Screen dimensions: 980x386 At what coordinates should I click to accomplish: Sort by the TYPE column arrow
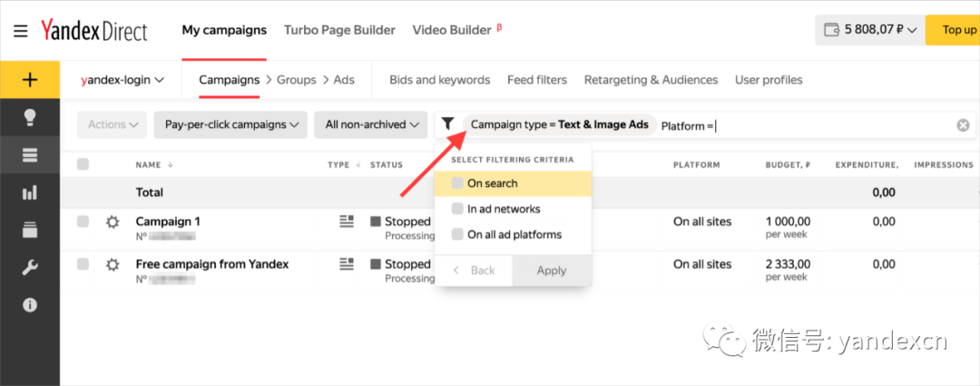(x=358, y=165)
